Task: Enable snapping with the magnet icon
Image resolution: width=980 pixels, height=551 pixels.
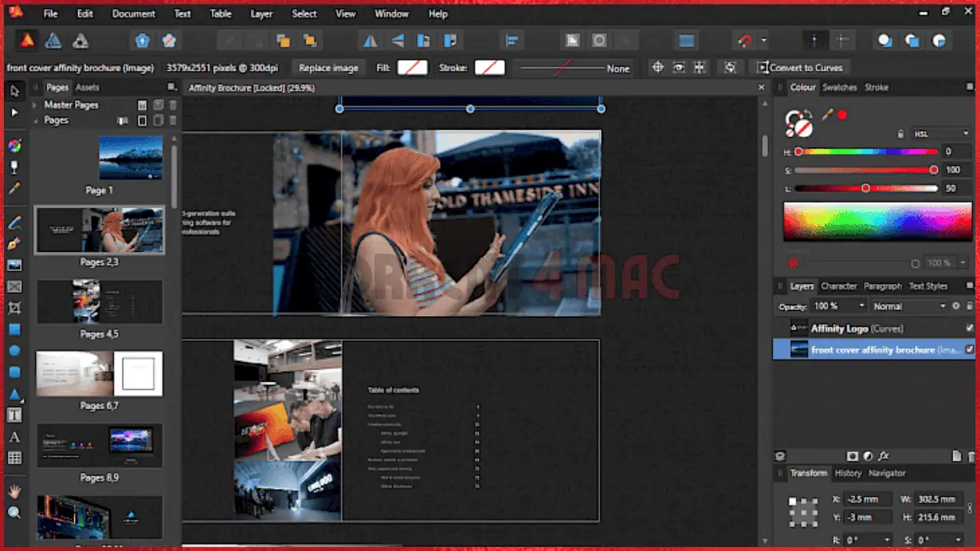Action: (x=743, y=41)
